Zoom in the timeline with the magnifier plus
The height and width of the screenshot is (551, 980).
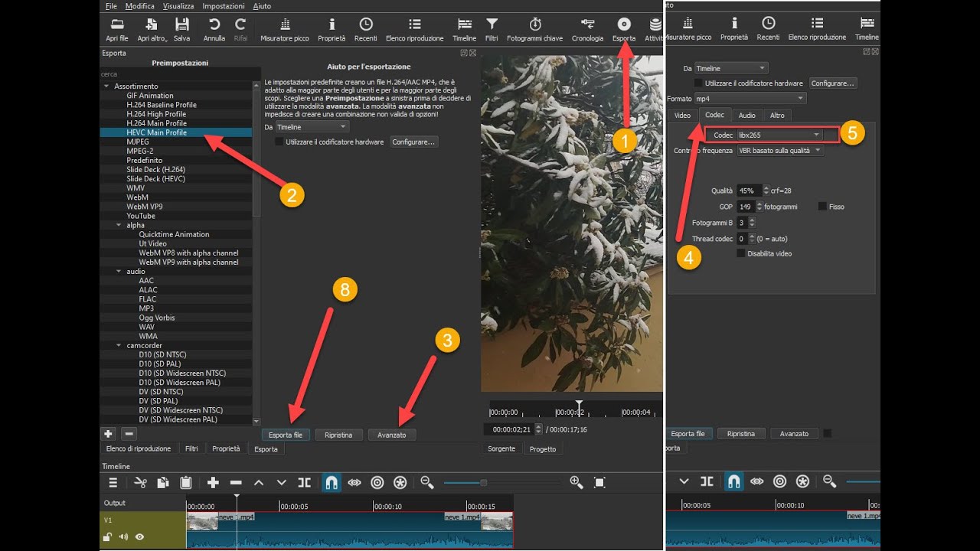(577, 482)
